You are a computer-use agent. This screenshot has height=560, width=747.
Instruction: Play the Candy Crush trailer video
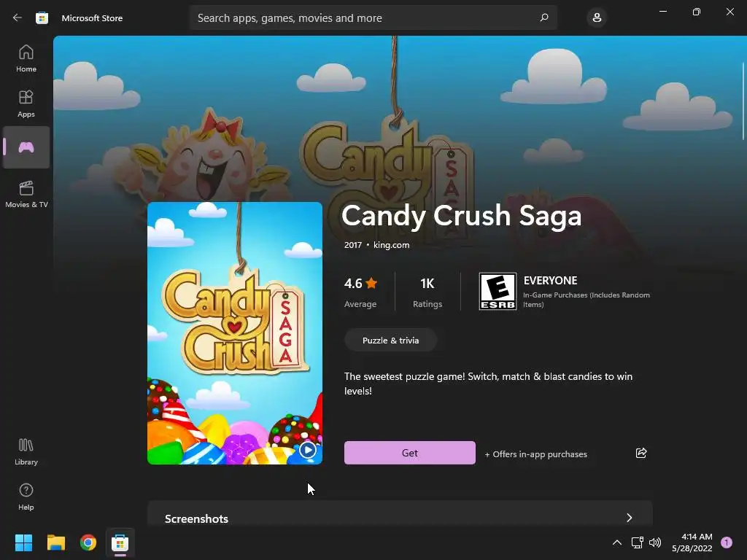click(308, 450)
